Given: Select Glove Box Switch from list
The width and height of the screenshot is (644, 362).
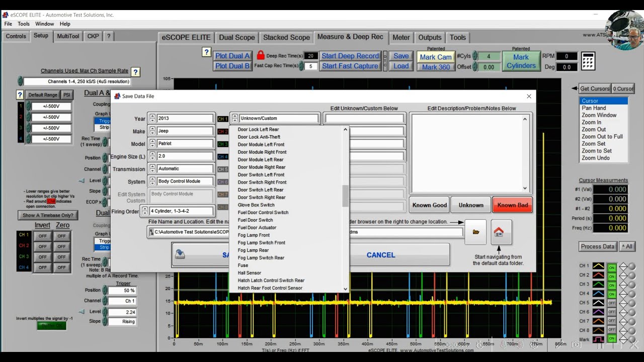Looking at the screenshot, I should pyautogui.click(x=256, y=205).
